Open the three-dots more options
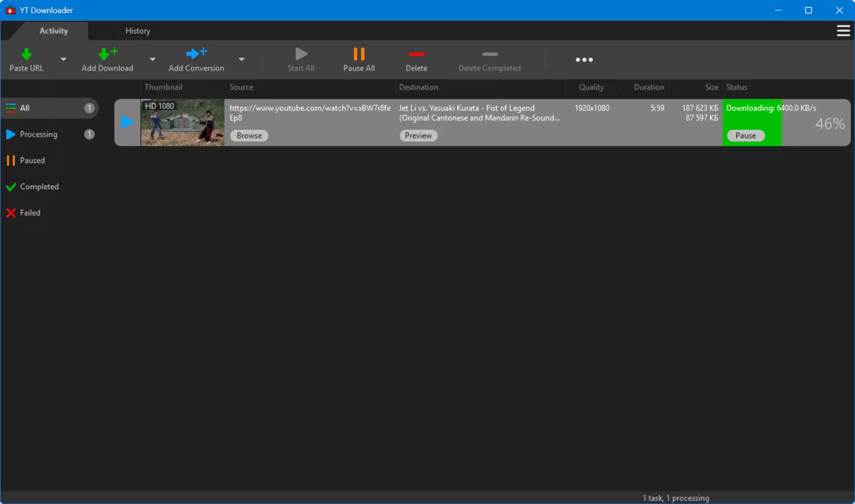This screenshot has width=855, height=504. [584, 60]
